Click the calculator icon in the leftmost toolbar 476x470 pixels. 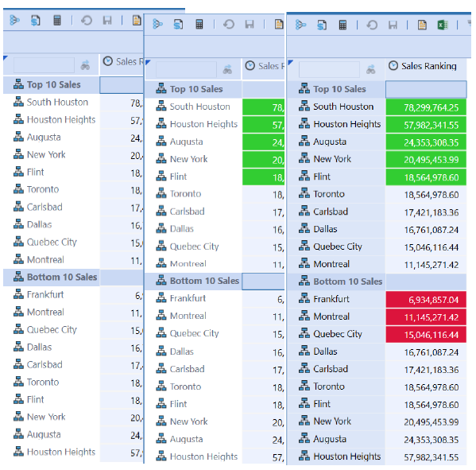coord(57,21)
